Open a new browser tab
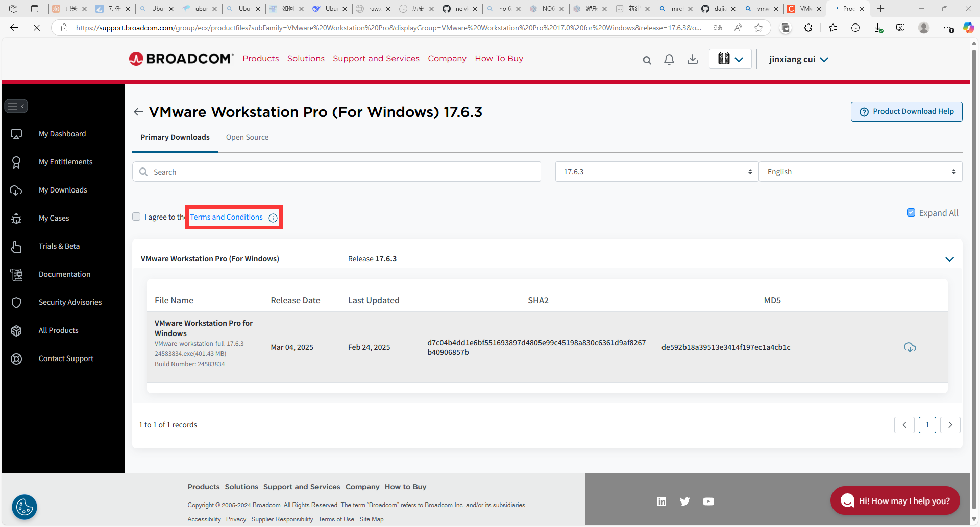This screenshot has width=980, height=527. (880, 9)
